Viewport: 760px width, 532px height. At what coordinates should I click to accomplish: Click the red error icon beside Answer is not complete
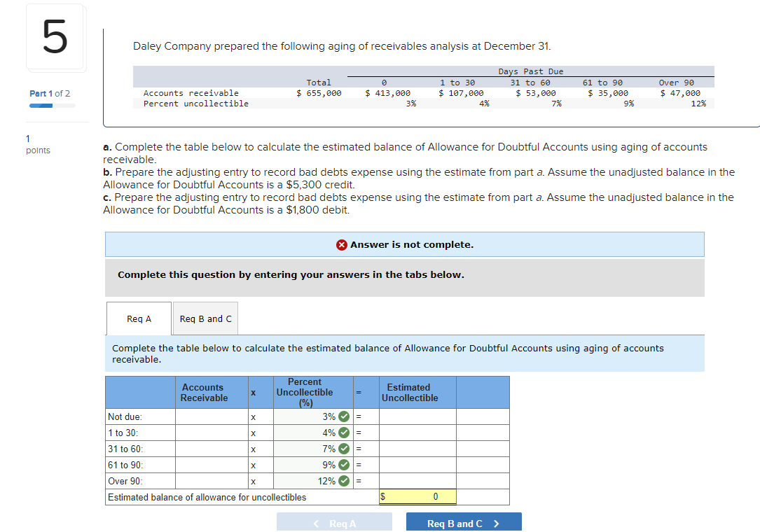tap(342, 245)
